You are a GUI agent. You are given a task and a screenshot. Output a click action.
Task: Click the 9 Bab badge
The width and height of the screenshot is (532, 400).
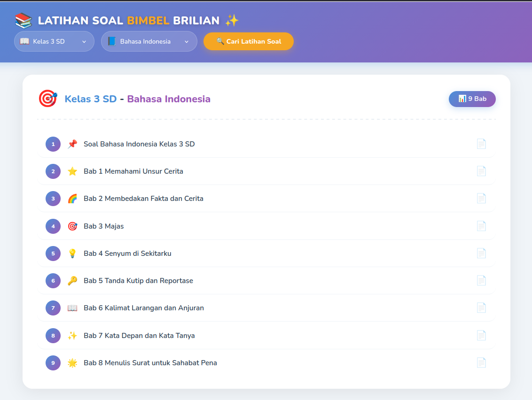(x=472, y=99)
